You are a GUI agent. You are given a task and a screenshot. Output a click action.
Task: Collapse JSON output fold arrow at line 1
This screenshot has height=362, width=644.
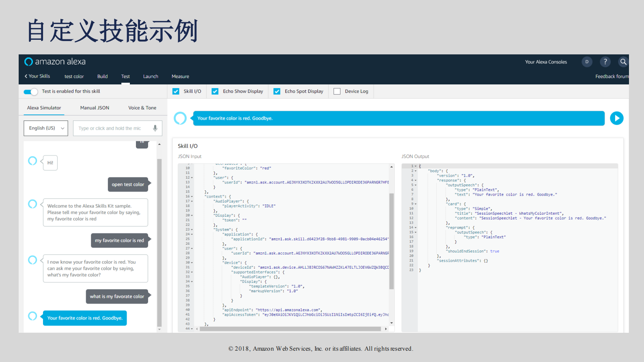416,166
